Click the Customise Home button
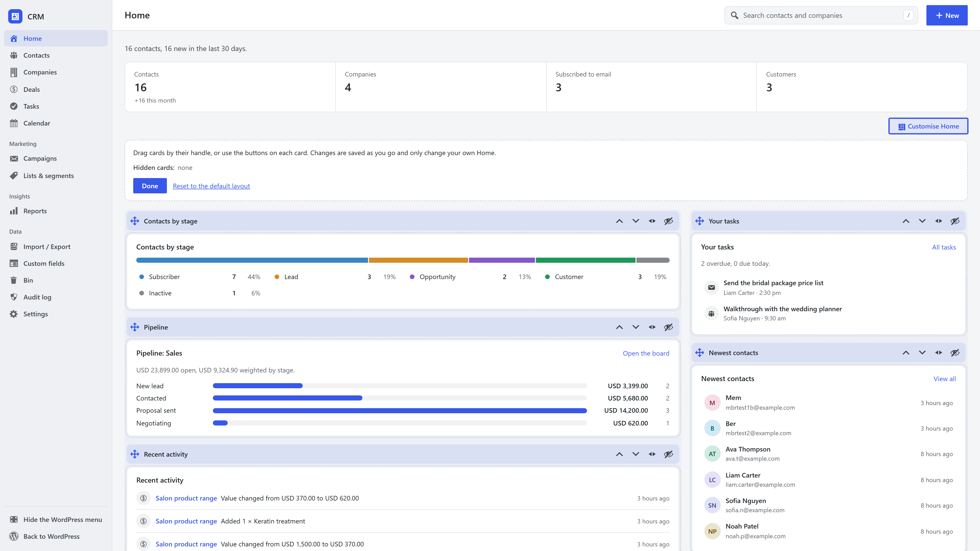The height and width of the screenshot is (551, 980). 928,126
